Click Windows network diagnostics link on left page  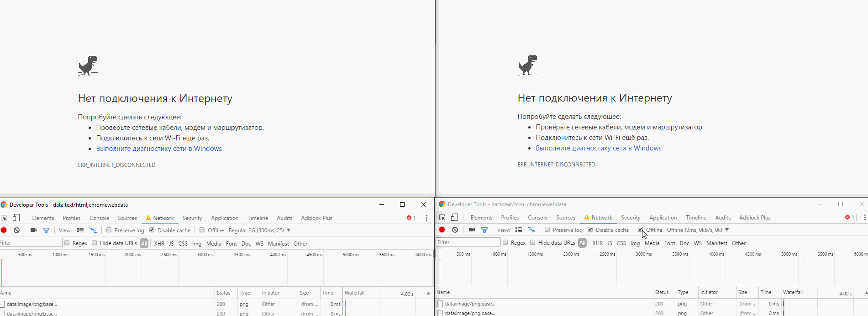158,149
